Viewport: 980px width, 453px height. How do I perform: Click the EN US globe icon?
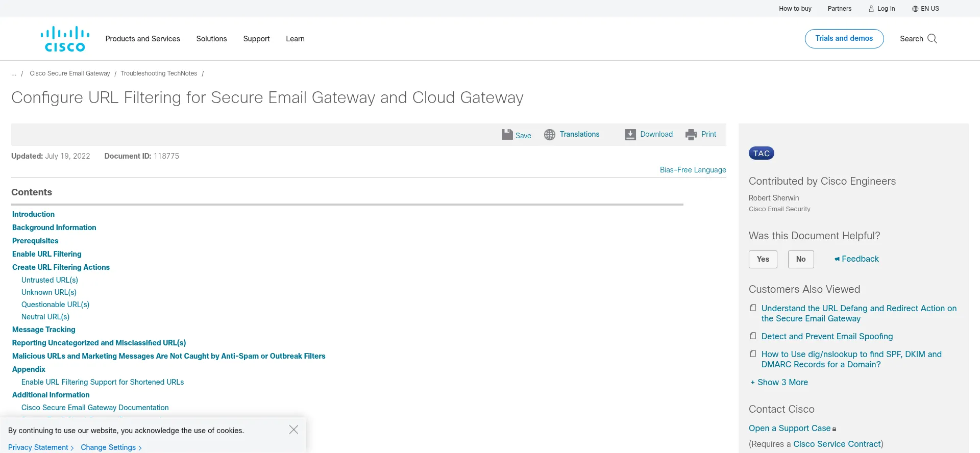click(915, 9)
